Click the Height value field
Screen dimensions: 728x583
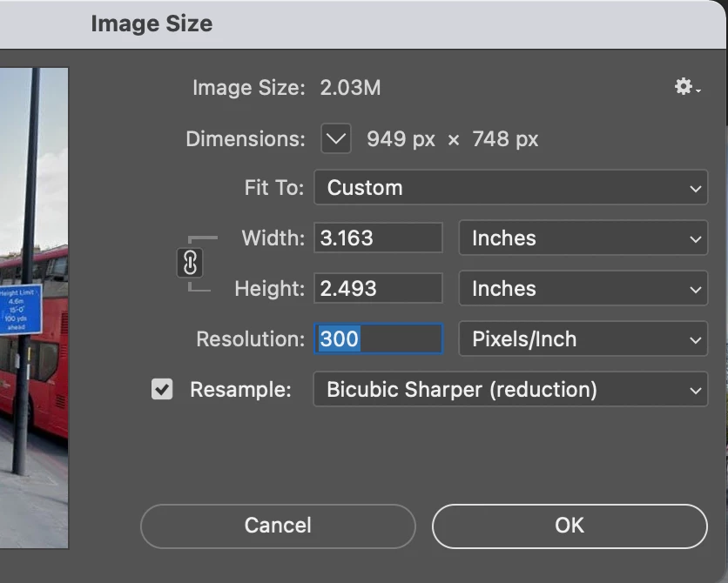coord(378,289)
